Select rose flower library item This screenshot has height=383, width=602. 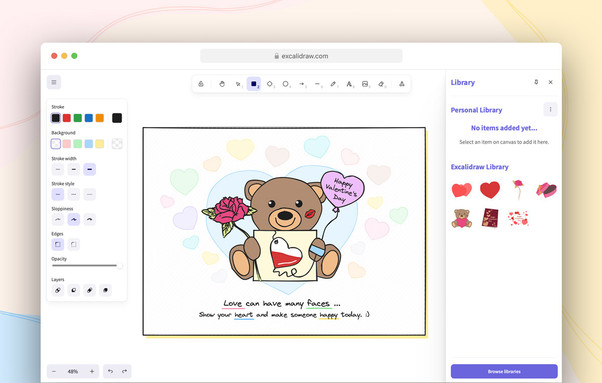point(518,190)
